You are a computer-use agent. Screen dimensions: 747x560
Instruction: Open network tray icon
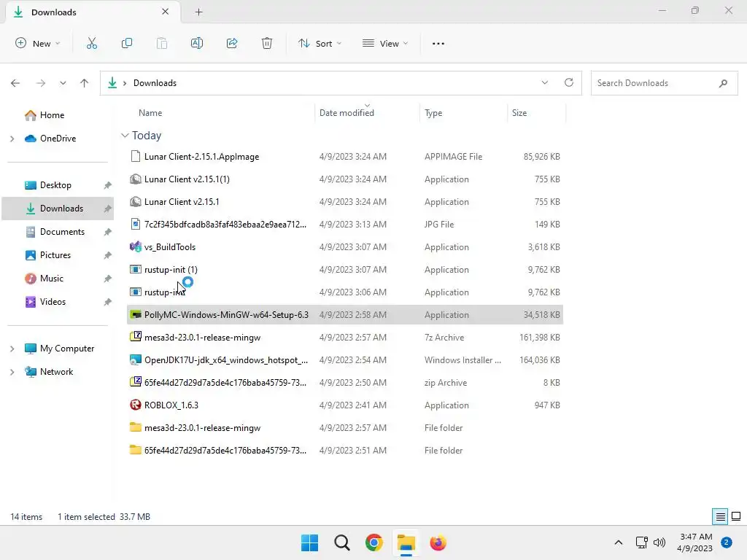click(642, 542)
